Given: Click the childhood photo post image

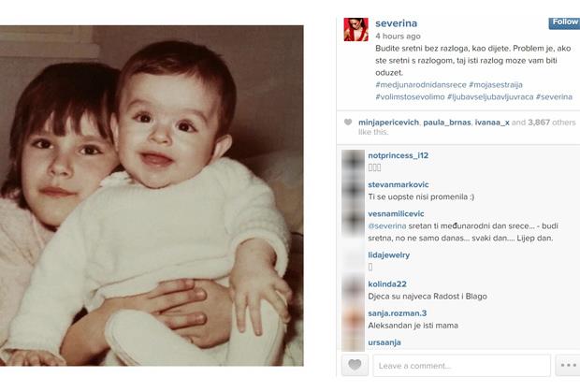Looking at the screenshot, I should click(x=152, y=196).
